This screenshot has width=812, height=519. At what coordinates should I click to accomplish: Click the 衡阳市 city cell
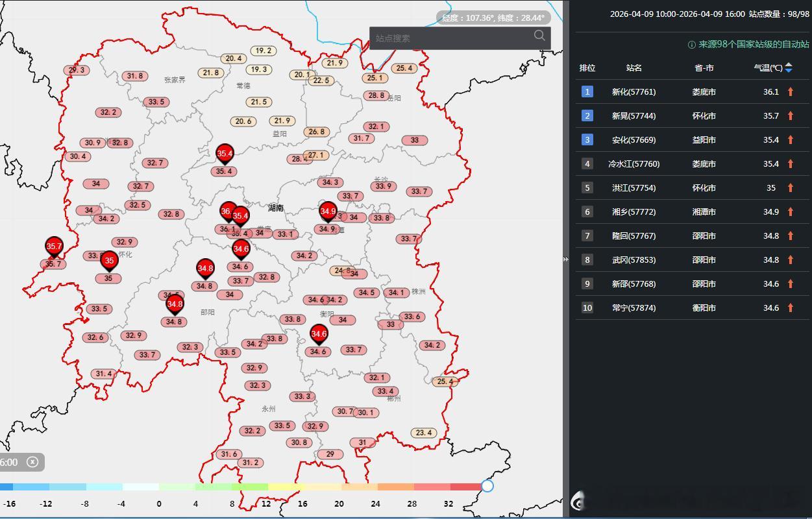tap(704, 308)
